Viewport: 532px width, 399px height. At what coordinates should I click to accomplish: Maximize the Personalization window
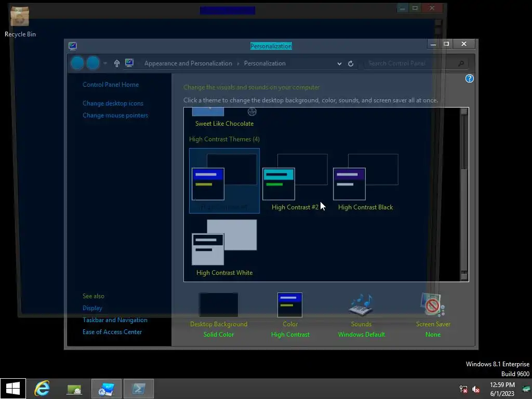(446, 44)
